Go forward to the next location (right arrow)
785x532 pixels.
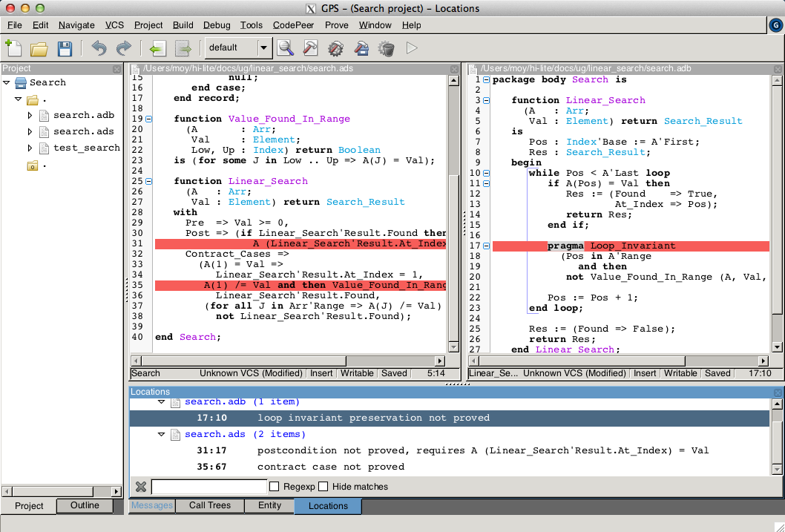pyautogui.click(x=183, y=48)
